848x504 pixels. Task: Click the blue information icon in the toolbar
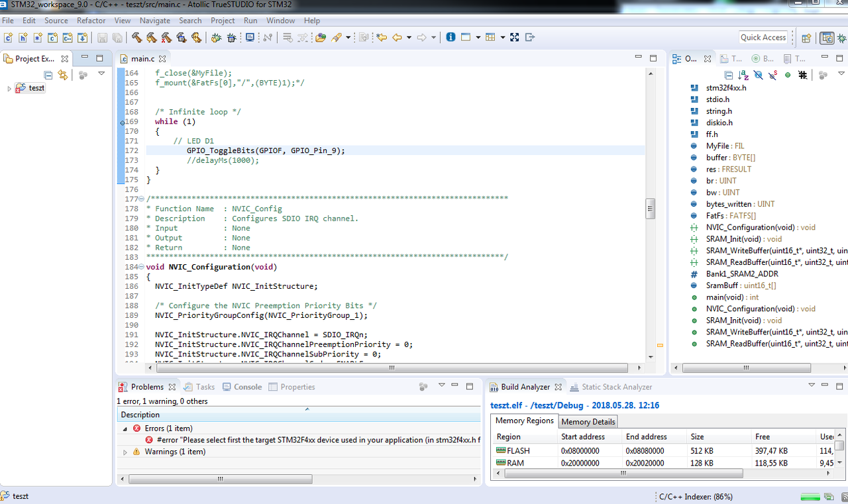pos(450,38)
